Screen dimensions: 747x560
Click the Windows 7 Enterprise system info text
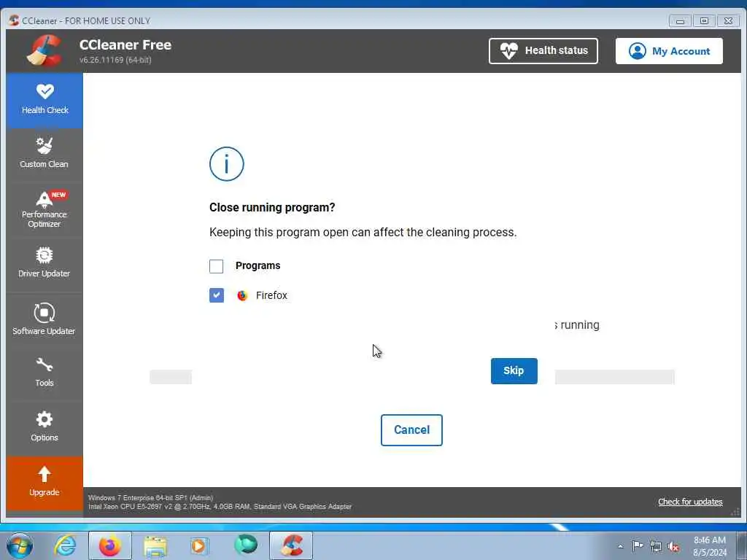pos(150,497)
